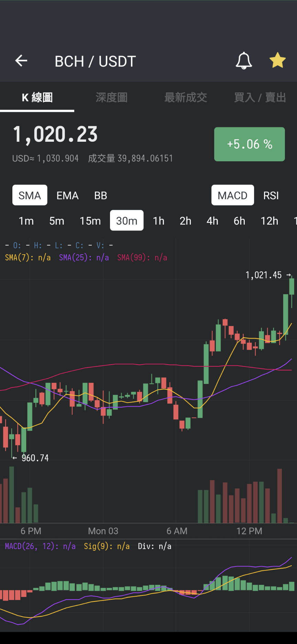The image size is (297, 644).
Task: Switch sub-chart to RSI indicator
Action: coord(271,195)
